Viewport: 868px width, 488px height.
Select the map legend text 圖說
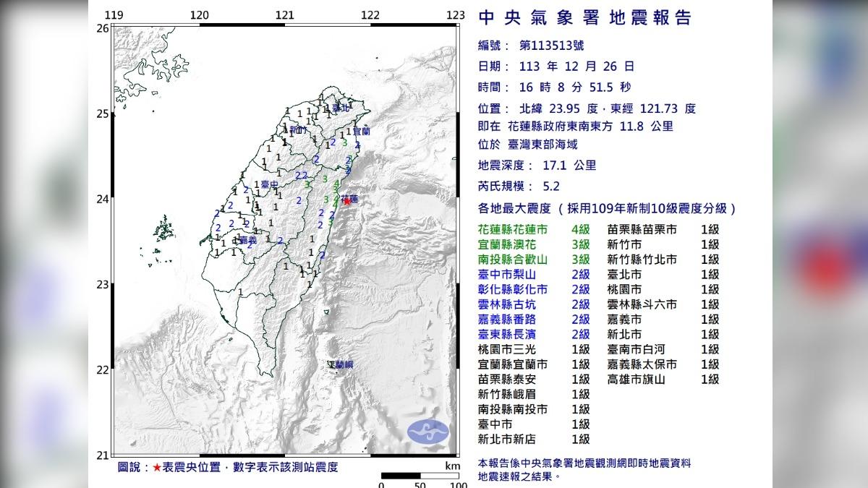pyautogui.click(x=130, y=468)
